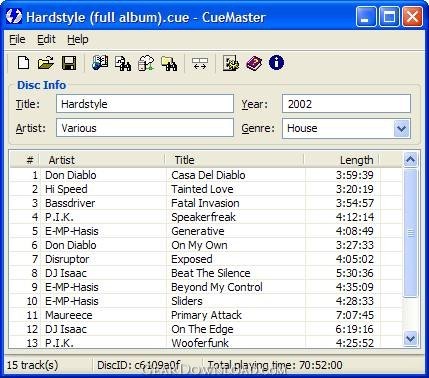The image size is (429, 378).
Task: Click the New file toolbar icon
Action: coord(23,63)
